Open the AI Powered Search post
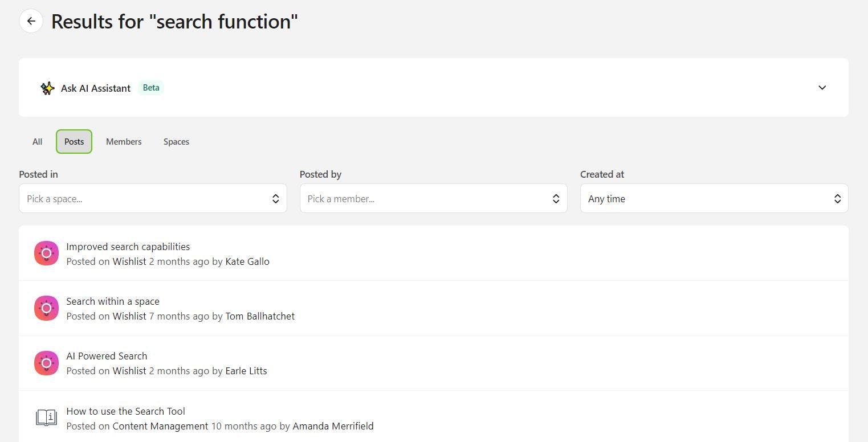The width and height of the screenshot is (868, 442). point(107,356)
